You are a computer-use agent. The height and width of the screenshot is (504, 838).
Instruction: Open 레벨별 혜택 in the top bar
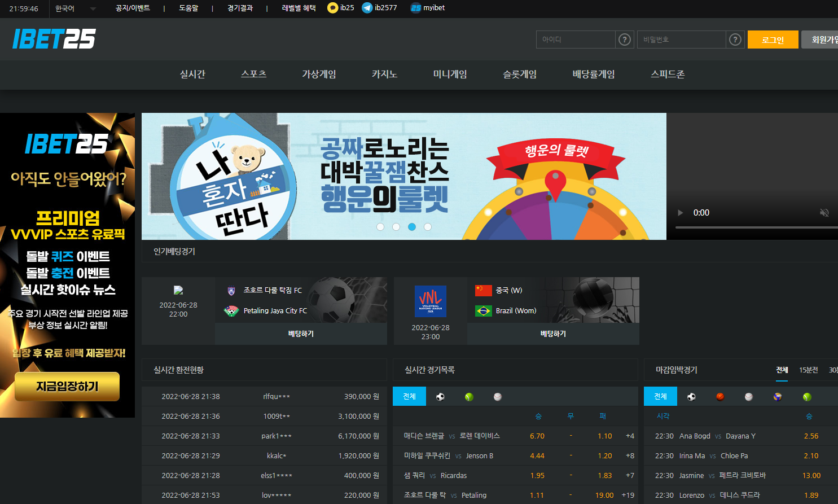tap(299, 8)
